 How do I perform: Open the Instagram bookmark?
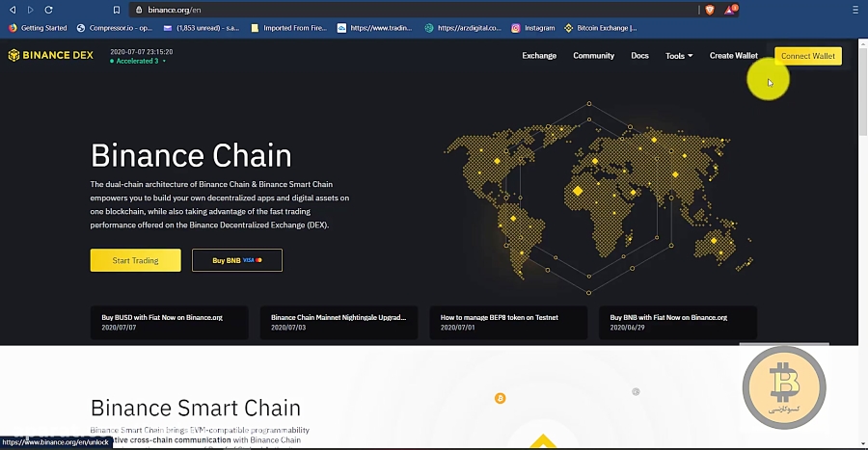[532, 28]
